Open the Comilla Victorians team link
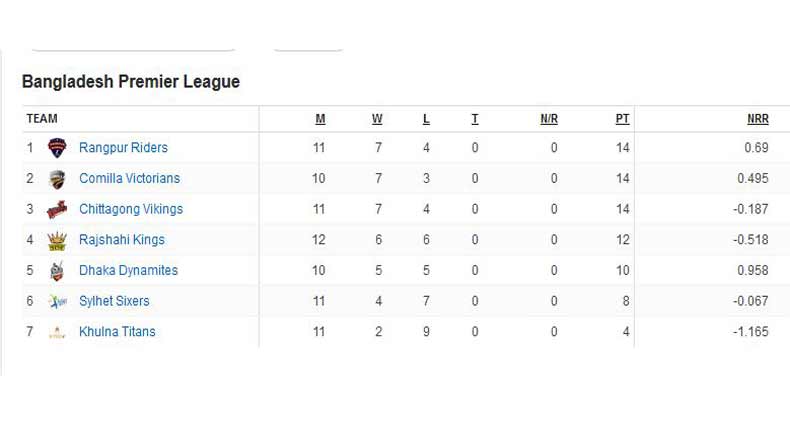 129,179
